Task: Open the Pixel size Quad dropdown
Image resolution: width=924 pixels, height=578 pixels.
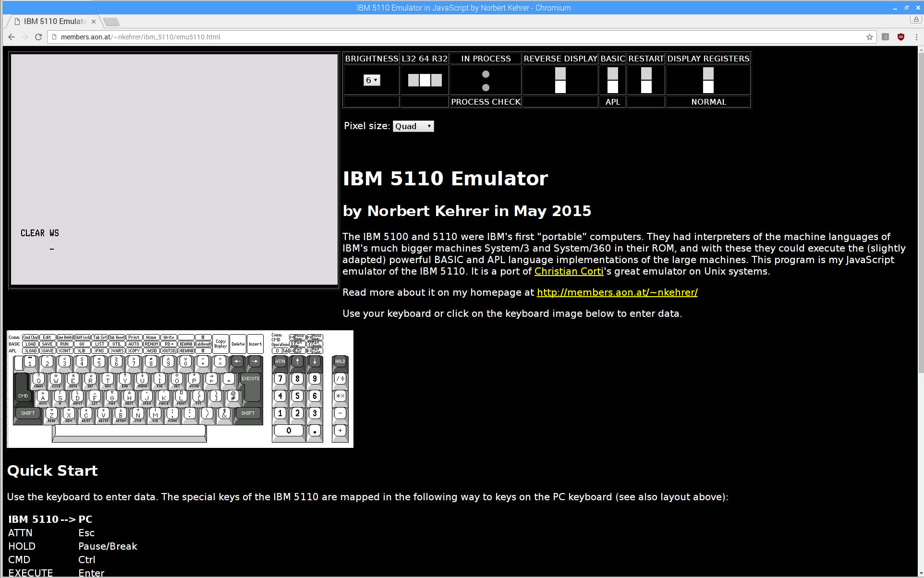Action: (x=413, y=126)
